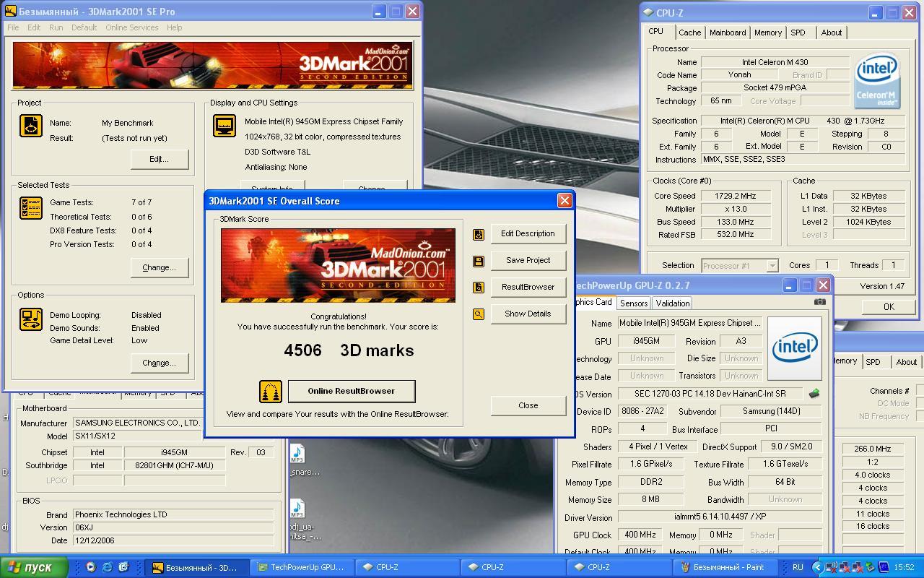Viewport: 924px width, 578px height.
Task: Click Change... button under Selected Tests
Action: [159, 268]
